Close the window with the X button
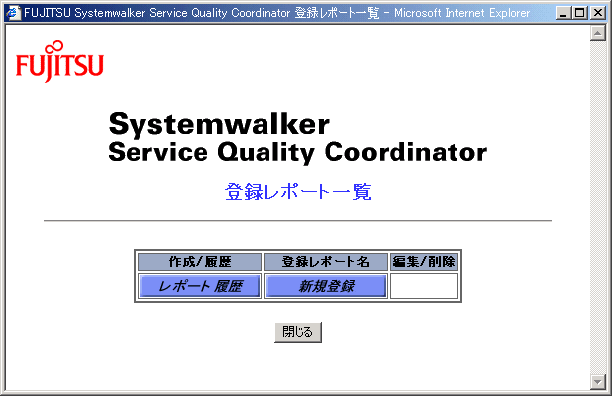 click(x=598, y=13)
